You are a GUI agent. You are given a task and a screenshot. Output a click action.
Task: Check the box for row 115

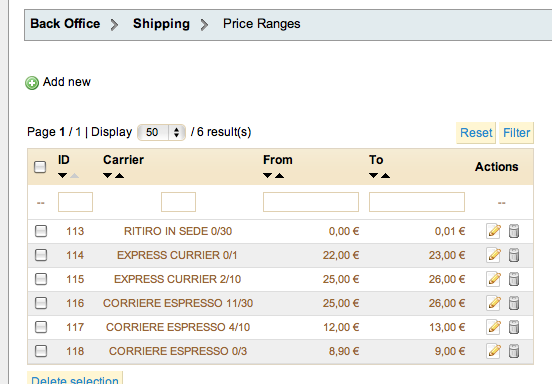point(41,279)
